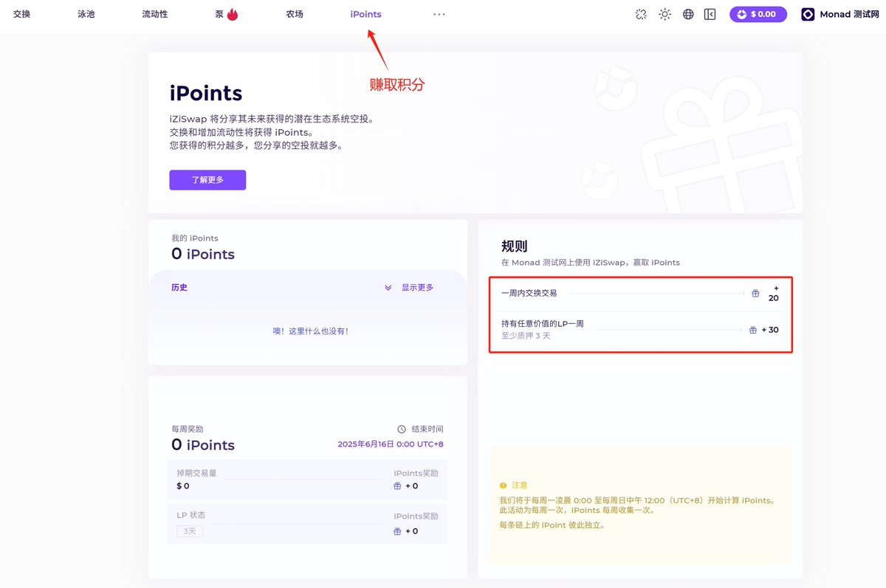Collapse the sidebar with the panel icon
The image size is (886, 588).
710,14
